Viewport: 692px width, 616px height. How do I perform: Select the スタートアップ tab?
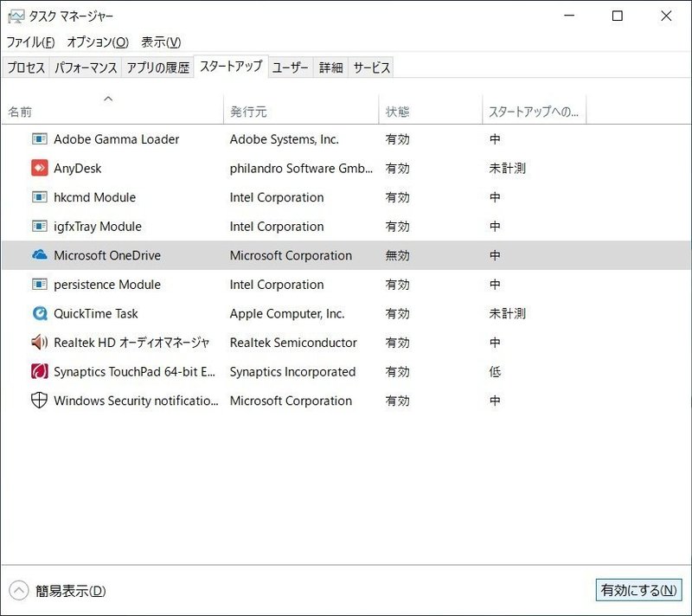(x=231, y=67)
